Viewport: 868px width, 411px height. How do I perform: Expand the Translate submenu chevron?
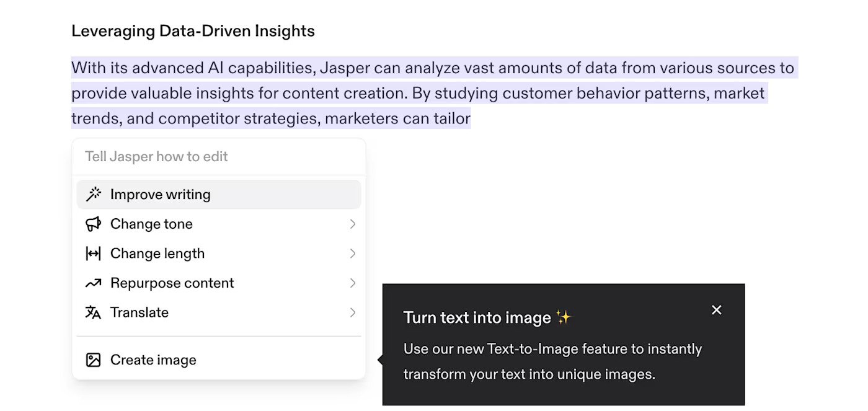tap(352, 312)
